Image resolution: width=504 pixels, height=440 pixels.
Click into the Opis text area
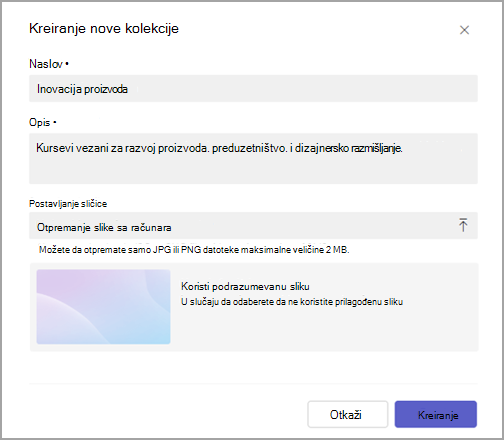(253, 158)
